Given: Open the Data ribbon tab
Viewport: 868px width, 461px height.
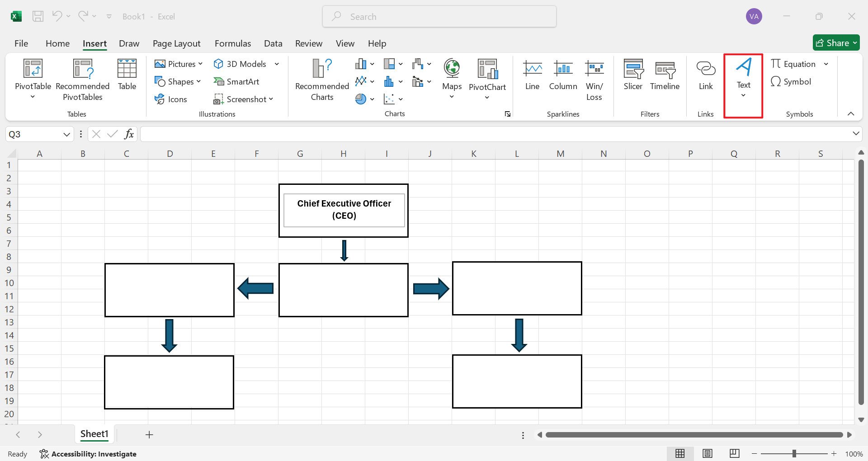Looking at the screenshot, I should [273, 43].
